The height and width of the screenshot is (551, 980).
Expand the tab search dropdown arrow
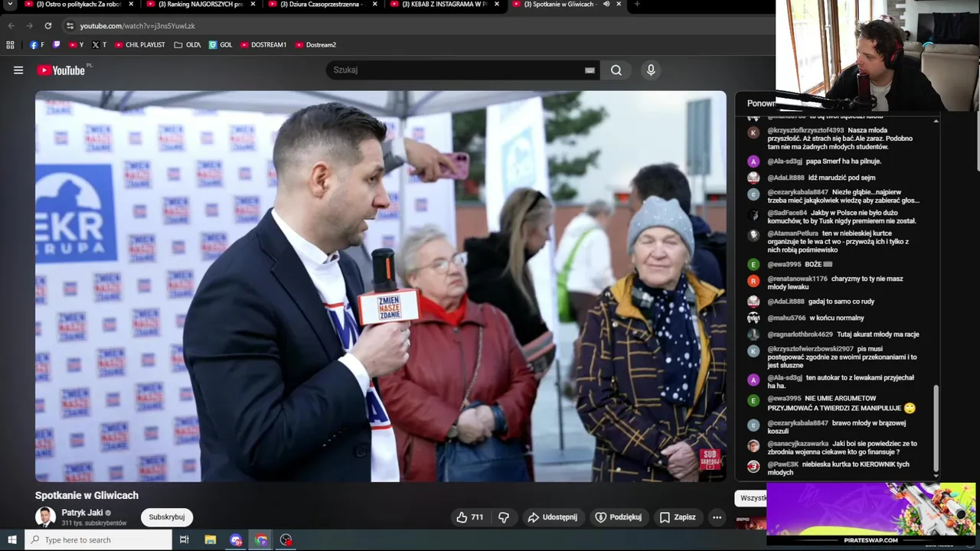tap(11, 5)
